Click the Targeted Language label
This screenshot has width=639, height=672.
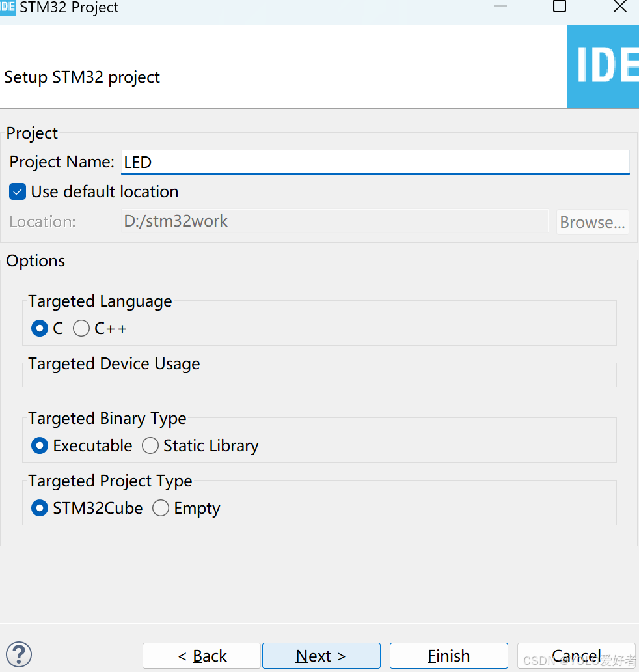100,301
